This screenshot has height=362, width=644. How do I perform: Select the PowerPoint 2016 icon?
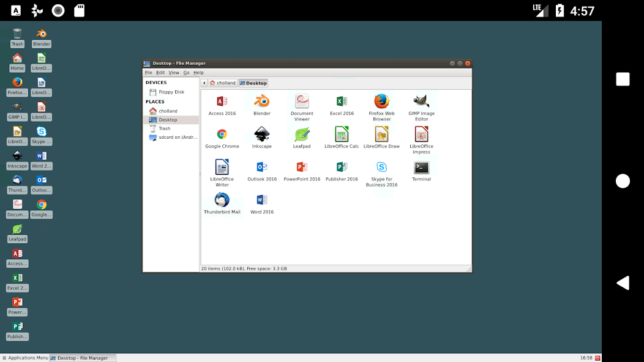click(302, 168)
